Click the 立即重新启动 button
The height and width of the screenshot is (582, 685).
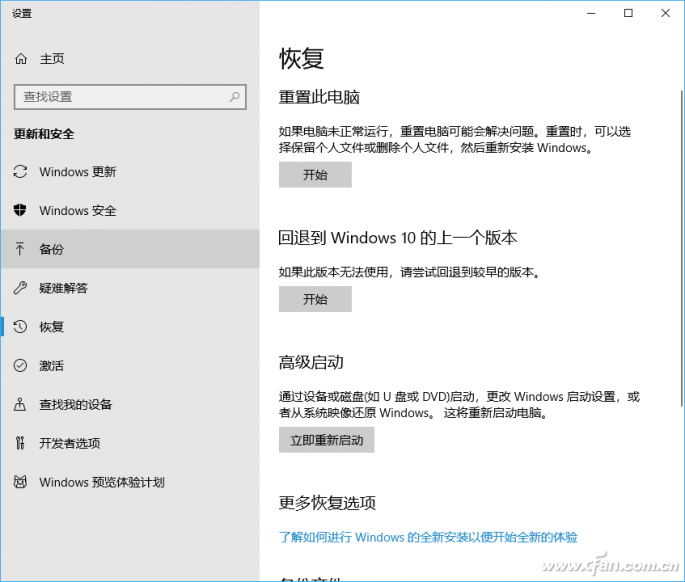(326, 440)
